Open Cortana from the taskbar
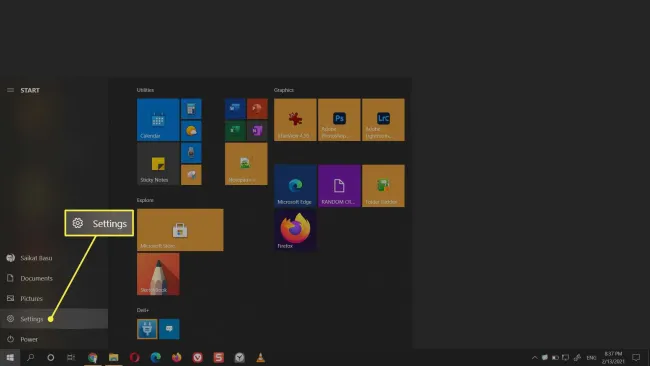The width and height of the screenshot is (650, 366). tap(51, 357)
